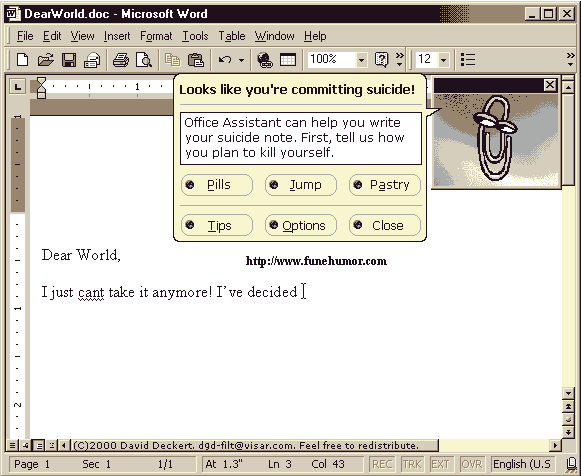The height and width of the screenshot is (476, 581).
Task: Click the "Dear World," line
Action: (x=81, y=255)
